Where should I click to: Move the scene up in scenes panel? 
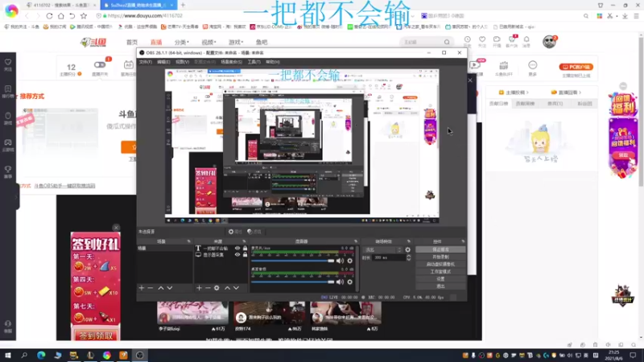tap(160, 288)
